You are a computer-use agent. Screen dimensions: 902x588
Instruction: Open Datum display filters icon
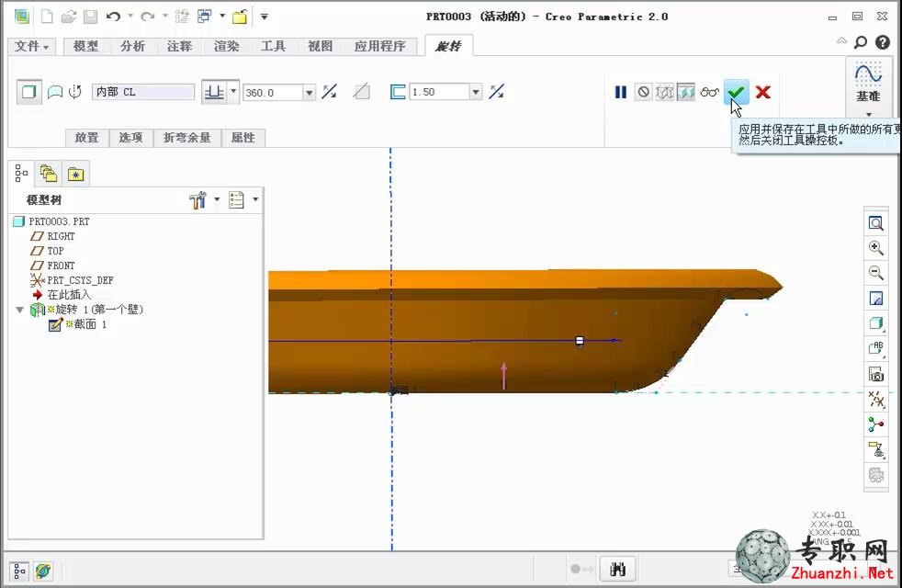pyautogui.click(x=876, y=399)
